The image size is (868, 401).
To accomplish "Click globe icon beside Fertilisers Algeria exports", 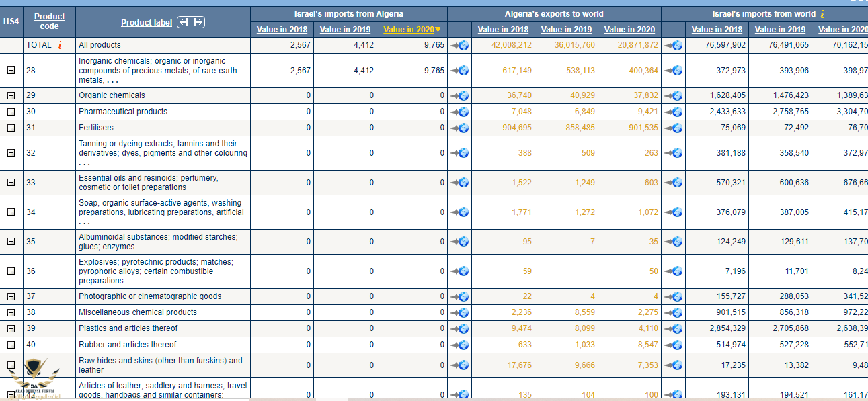I will tap(673, 128).
